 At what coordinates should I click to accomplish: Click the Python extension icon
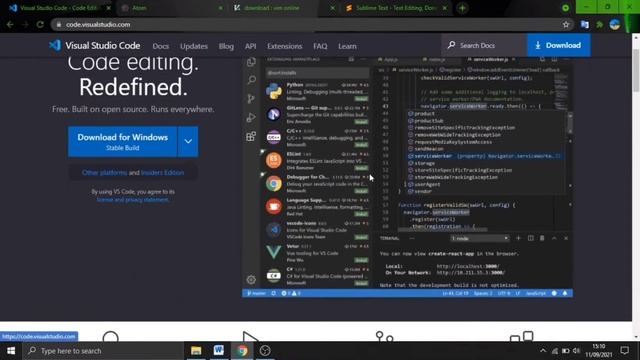[x=274, y=91]
